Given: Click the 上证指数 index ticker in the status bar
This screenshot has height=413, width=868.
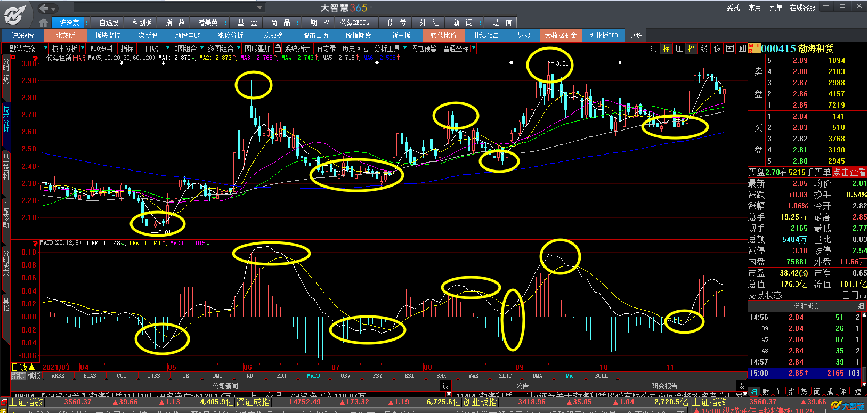Looking at the screenshot, I should coord(26,402).
